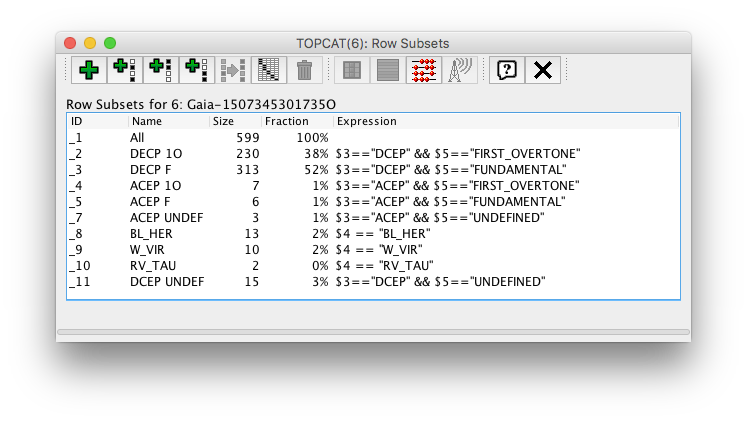747x422 pixels.
Task: Click expression $4 == "BL_HER"
Action: [383, 234]
